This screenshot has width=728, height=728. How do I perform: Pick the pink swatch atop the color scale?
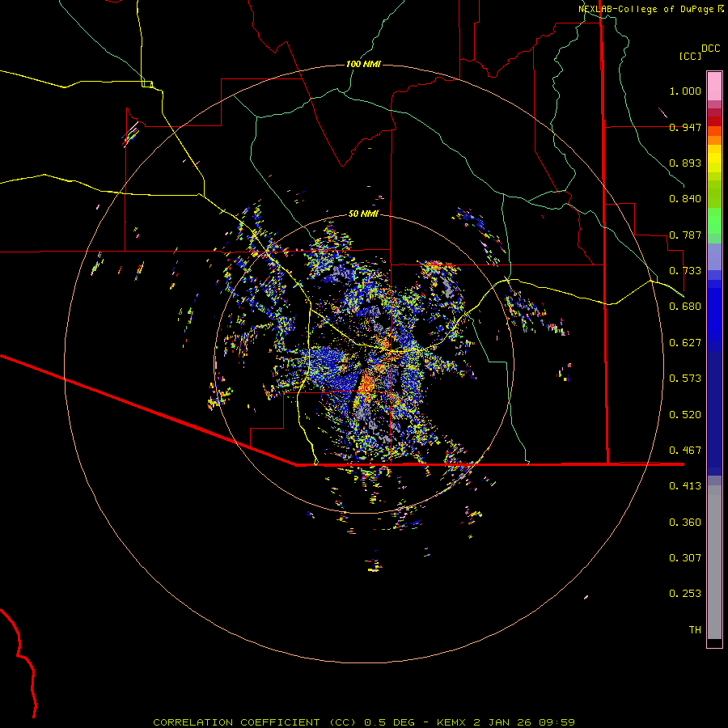click(714, 87)
